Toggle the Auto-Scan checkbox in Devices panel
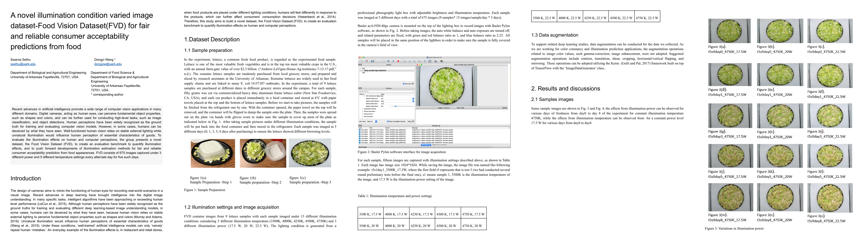 pos(404,84)
